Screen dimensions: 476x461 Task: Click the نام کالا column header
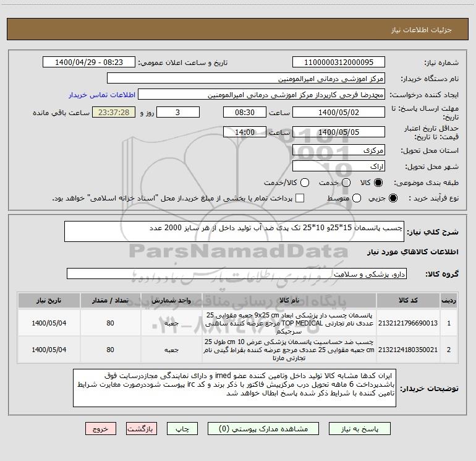point(289,301)
